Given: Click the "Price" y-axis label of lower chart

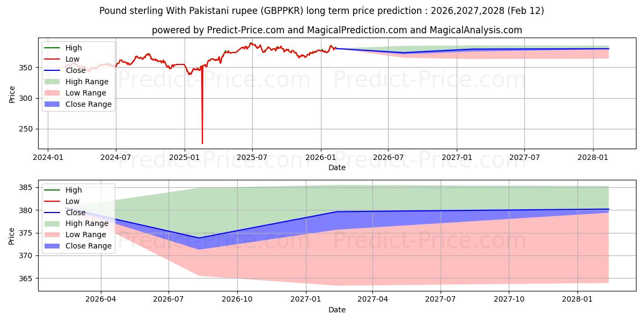Looking at the screenshot, I should [12, 236].
